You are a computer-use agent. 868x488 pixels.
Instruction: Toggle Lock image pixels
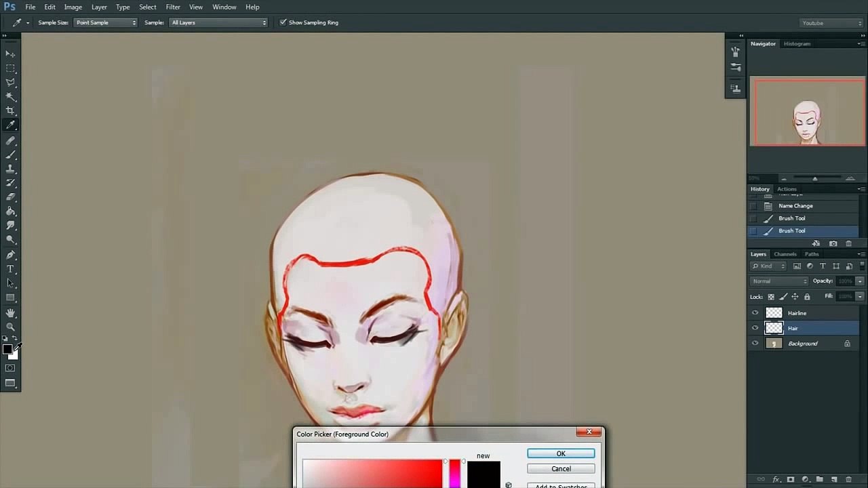pyautogui.click(x=783, y=297)
